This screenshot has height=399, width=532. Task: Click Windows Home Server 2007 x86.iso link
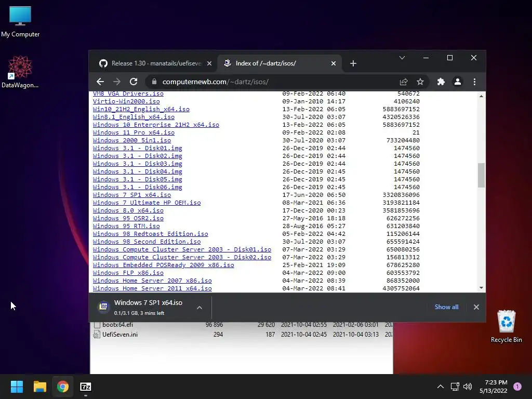[152, 281]
